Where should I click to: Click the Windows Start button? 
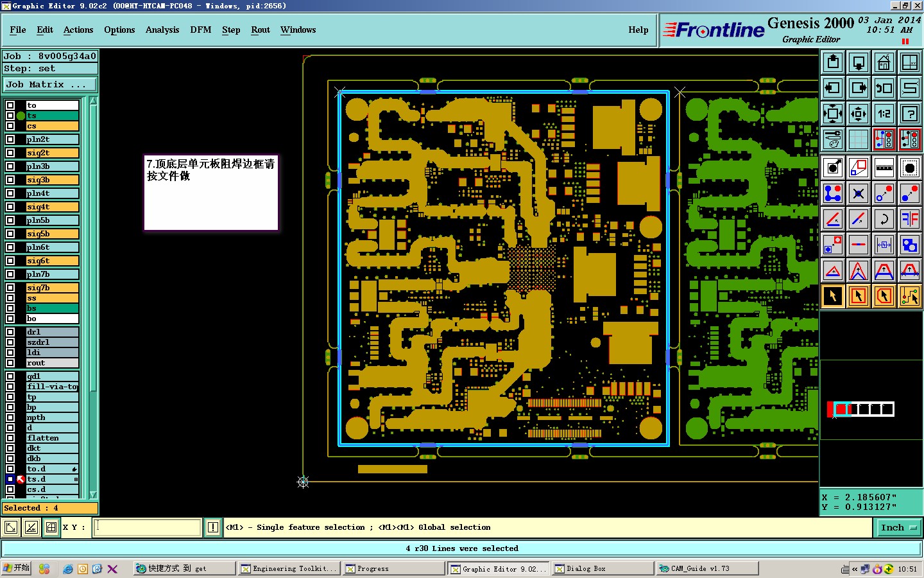point(16,568)
